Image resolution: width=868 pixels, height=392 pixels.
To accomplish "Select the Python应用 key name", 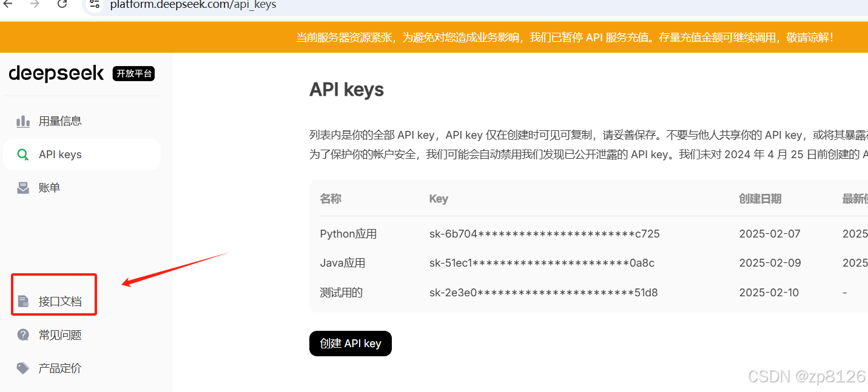I will pos(348,234).
